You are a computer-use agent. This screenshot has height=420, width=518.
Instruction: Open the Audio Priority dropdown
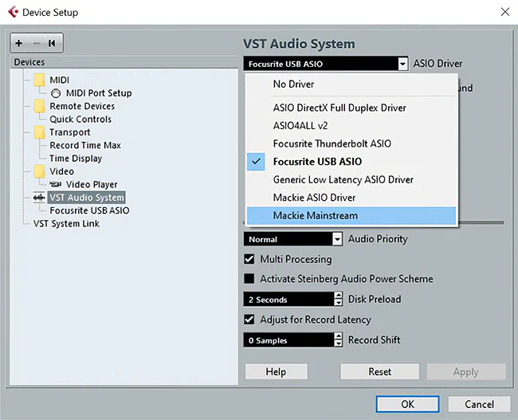point(337,239)
